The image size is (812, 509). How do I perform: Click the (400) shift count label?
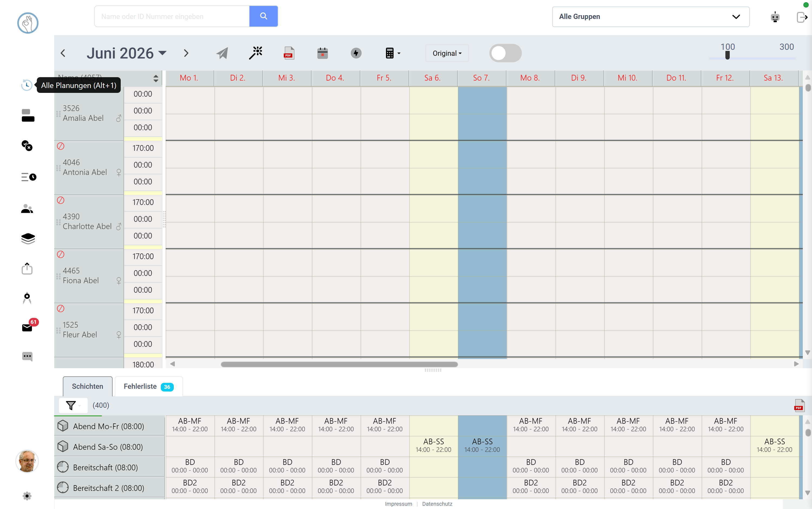[x=101, y=405]
